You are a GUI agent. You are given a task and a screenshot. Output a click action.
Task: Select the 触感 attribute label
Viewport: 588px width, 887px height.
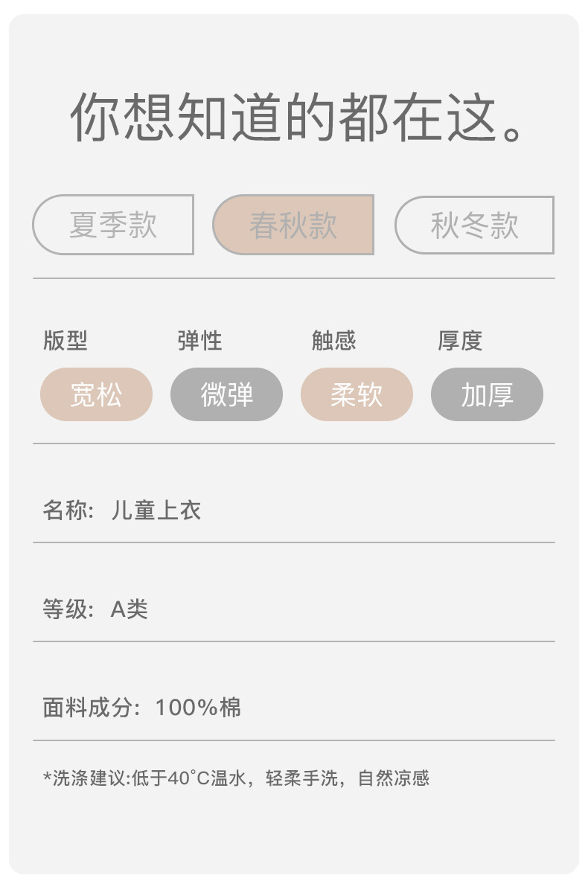[333, 341]
